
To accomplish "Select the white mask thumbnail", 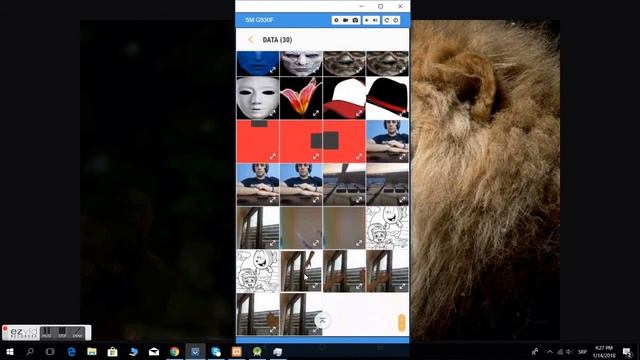I will [258, 98].
